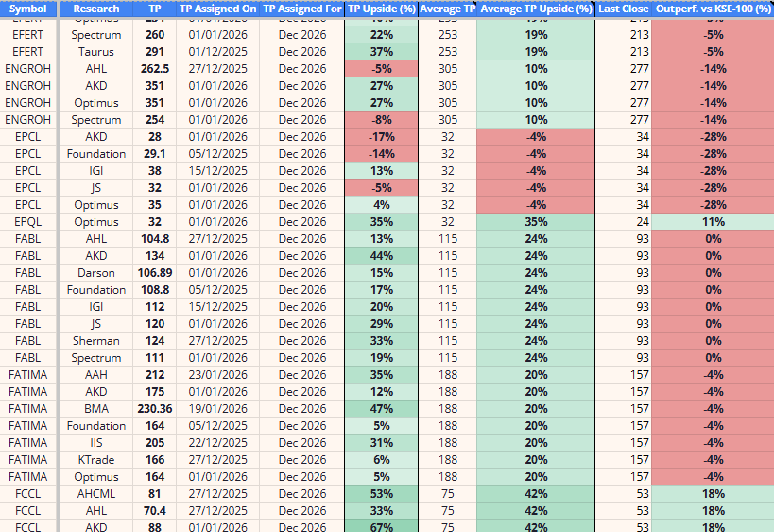This screenshot has width=774, height=532.
Task: Select the TP value 81 for FCCL AHCML
Action: click(155, 494)
